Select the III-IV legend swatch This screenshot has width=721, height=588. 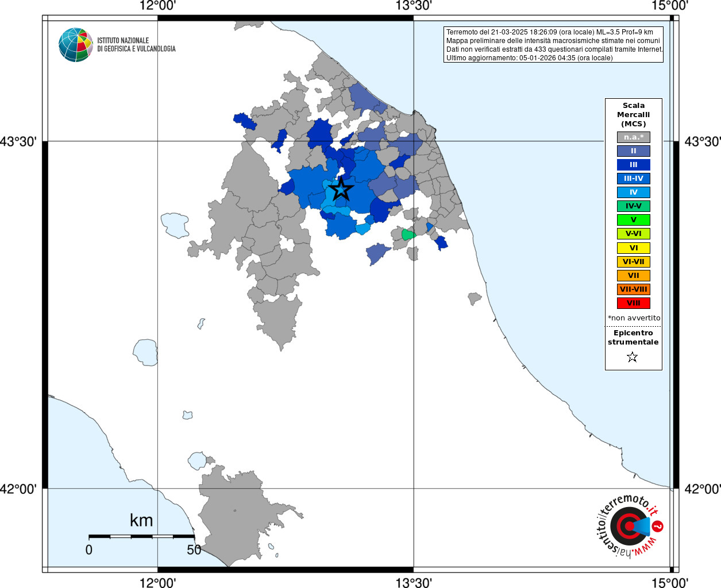[633, 179]
